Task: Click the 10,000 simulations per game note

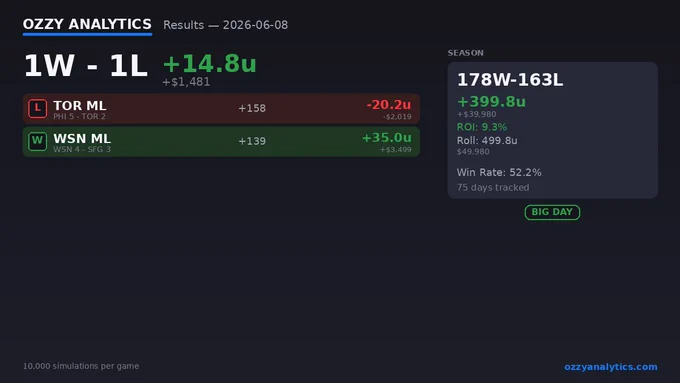Action: [x=81, y=366]
